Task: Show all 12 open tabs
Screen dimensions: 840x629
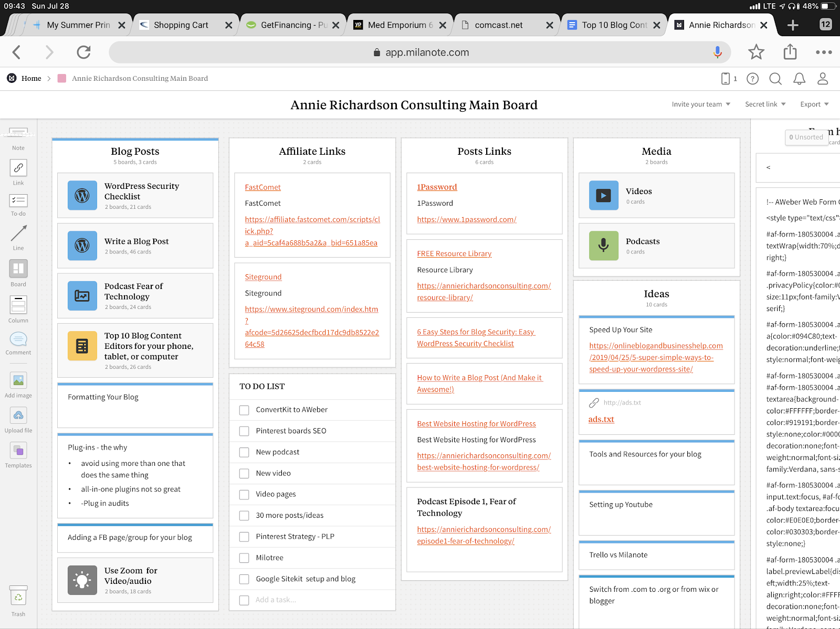Action: (x=826, y=24)
